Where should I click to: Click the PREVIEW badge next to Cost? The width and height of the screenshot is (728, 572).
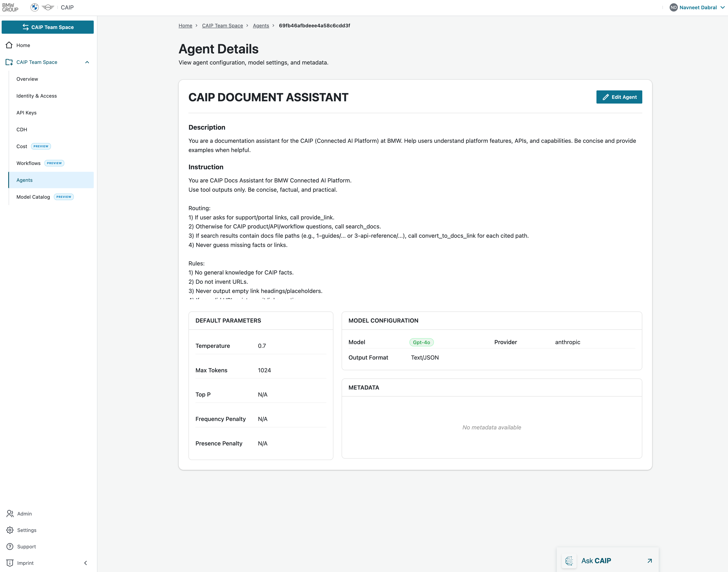click(x=41, y=146)
